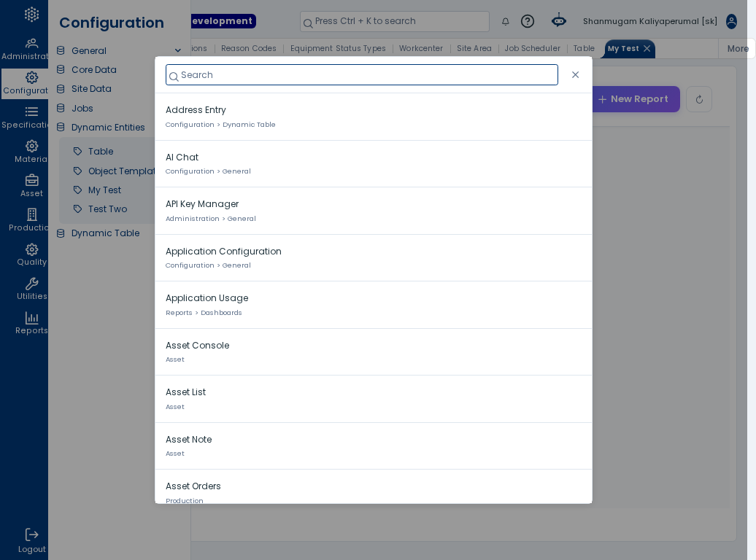Open Test Two in the sidebar tree
756x560 pixels.
click(107, 209)
